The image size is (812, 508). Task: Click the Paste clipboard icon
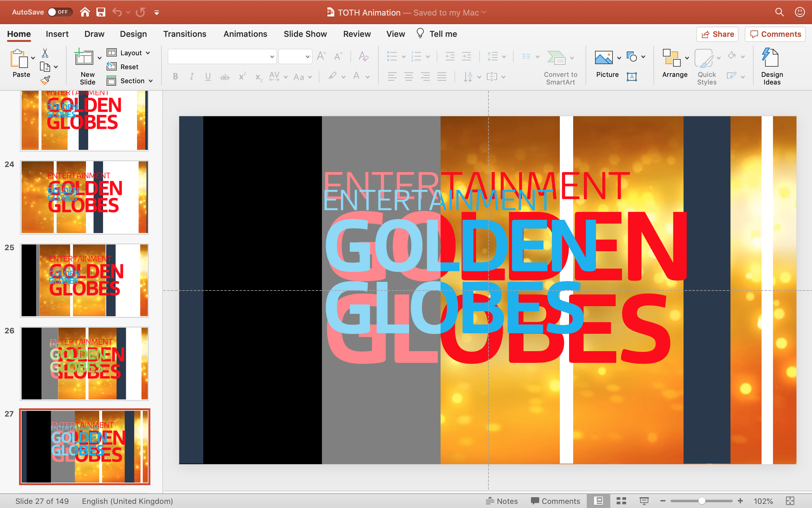click(19, 59)
